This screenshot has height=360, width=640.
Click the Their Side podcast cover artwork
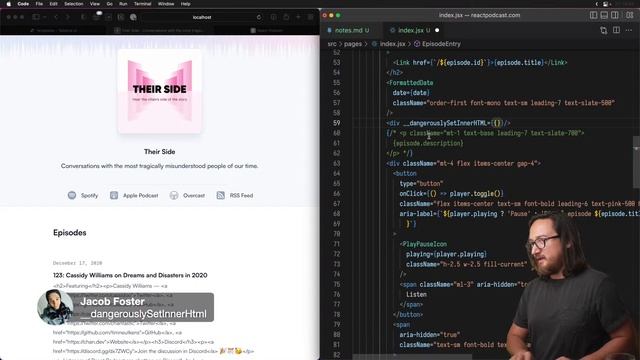pos(160,91)
